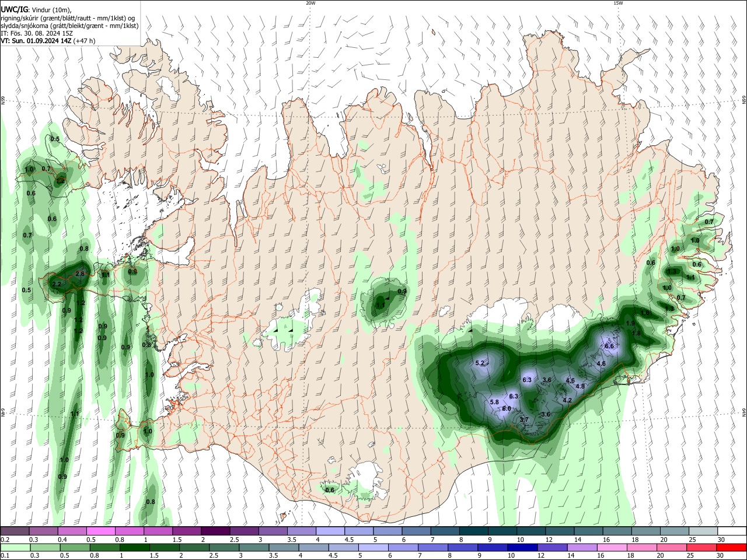Select the violet 12 swatch in lower legend
This screenshot has height=560, width=747.
pos(552,548)
